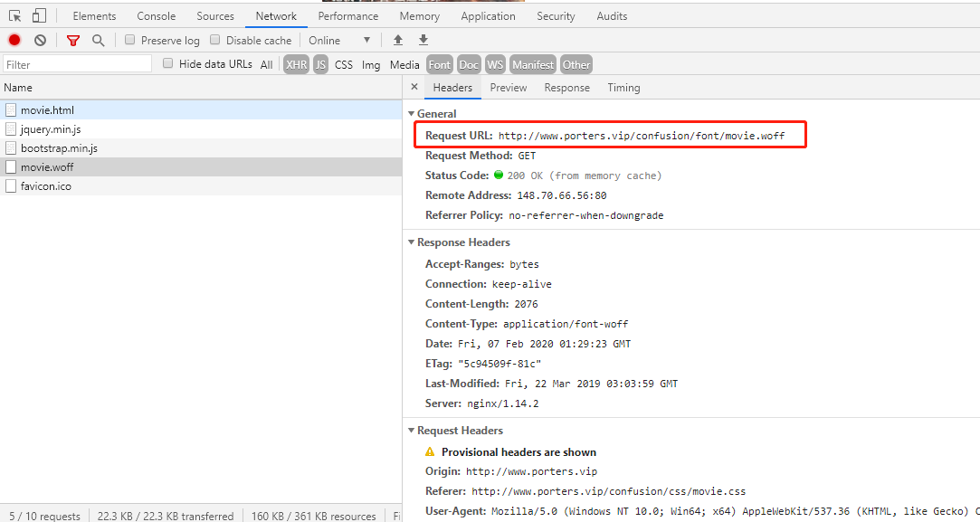The image size is (980, 522).
Task: Click the Remote Address value 148.70.66.56:80
Action: [x=561, y=195]
